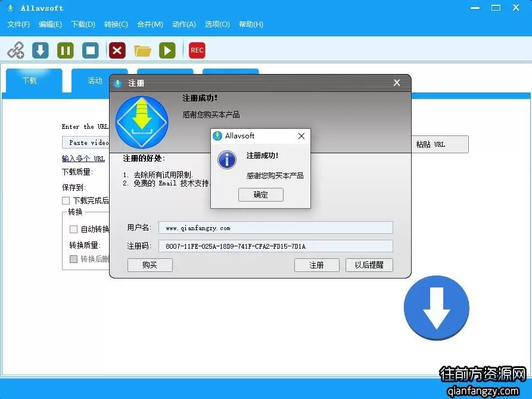The image size is (532, 399).
Task: Click the Paste video URL field
Action: click(x=86, y=143)
